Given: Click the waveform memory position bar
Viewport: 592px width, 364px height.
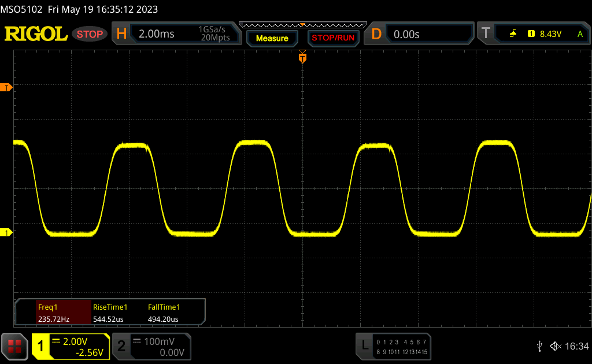Looking at the screenshot, I should tap(302, 25).
